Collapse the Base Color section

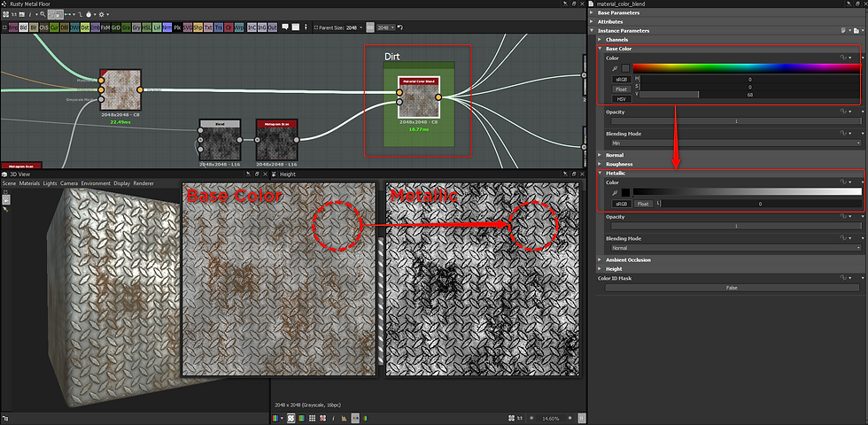pos(601,49)
